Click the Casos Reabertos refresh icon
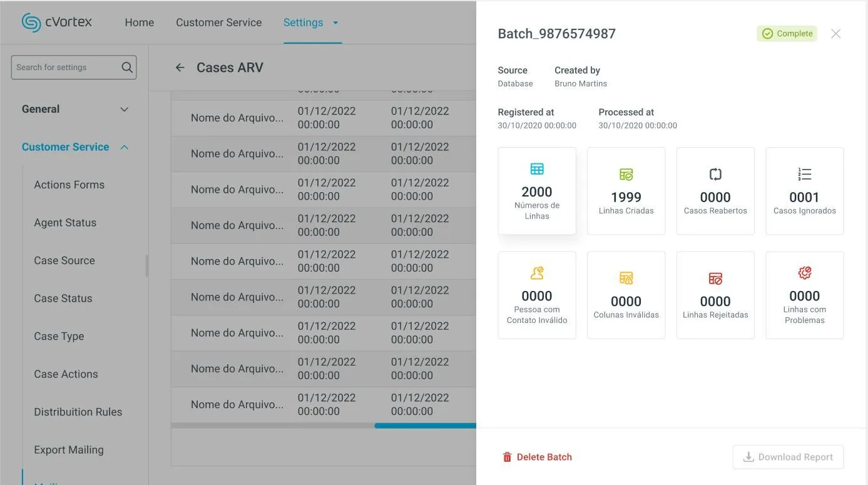This screenshot has width=868, height=485. pyautogui.click(x=715, y=174)
